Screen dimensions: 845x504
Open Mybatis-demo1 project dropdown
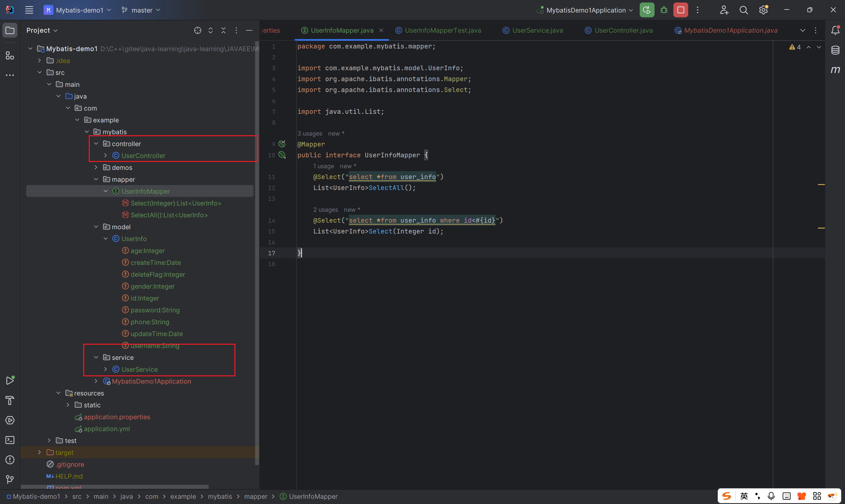[x=78, y=10]
